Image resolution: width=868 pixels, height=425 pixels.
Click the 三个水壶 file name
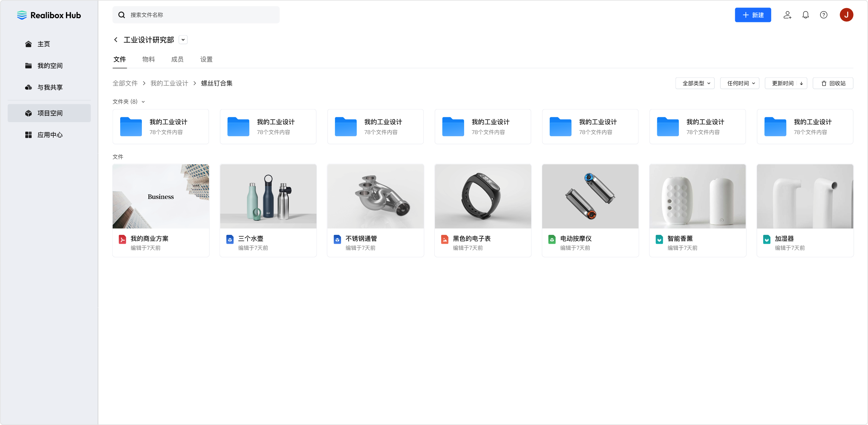click(x=251, y=238)
